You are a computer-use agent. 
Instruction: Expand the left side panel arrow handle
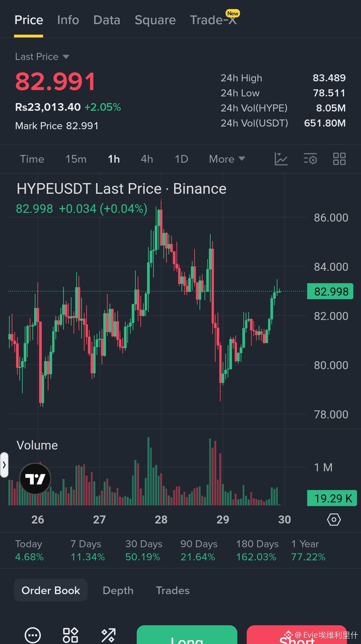pyautogui.click(x=4, y=465)
